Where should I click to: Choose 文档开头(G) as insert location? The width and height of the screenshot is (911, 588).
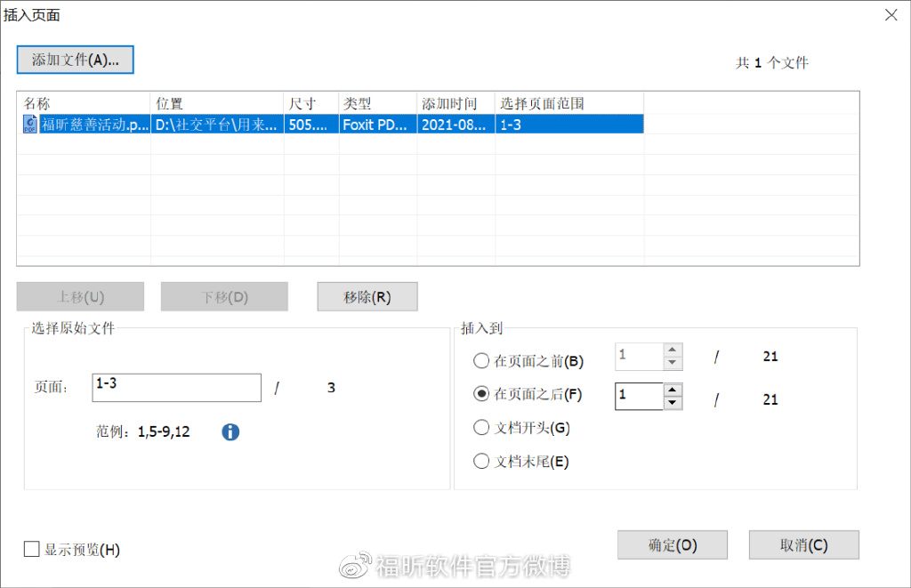click(x=480, y=427)
